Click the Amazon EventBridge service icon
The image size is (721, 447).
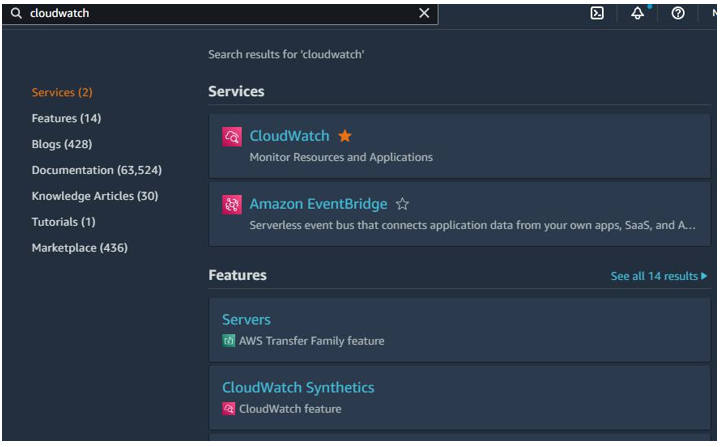point(232,205)
